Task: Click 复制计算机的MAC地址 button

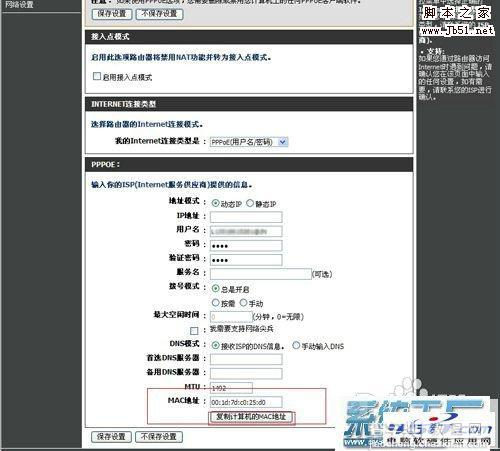Action: pos(252,417)
